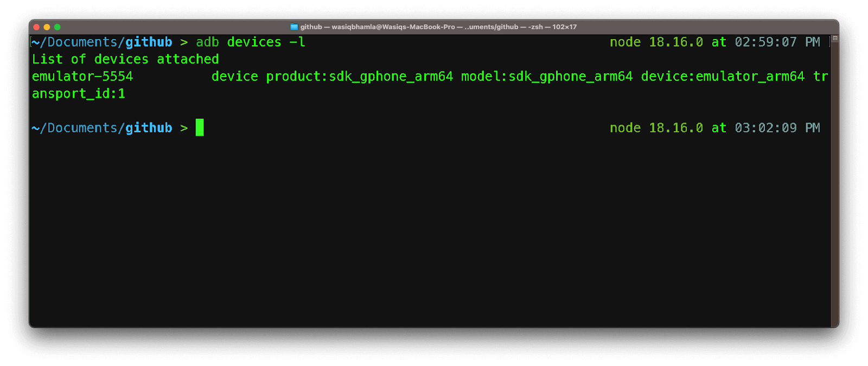Zoom the window with the green button
Viewport: 868px width, 366px height.
pyautogui.click(x=57, y=27)
